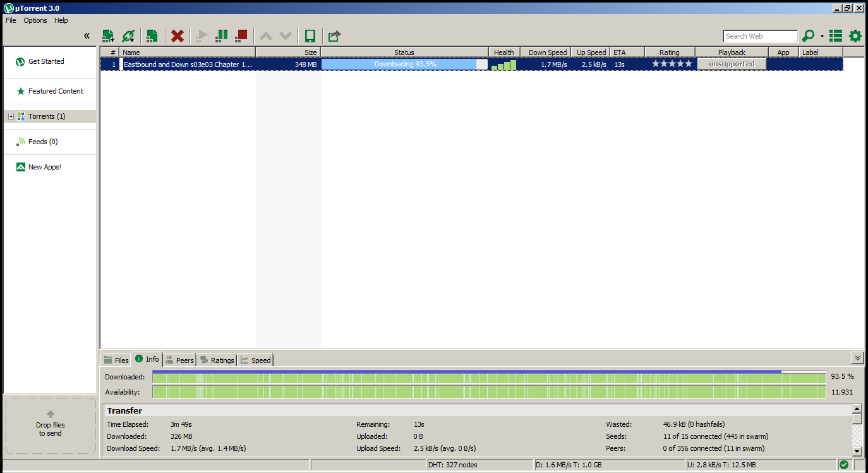This screenshot has width=868, height=473.
Task: Open the Remote device toolbar icon
Action: pos(310,36)
